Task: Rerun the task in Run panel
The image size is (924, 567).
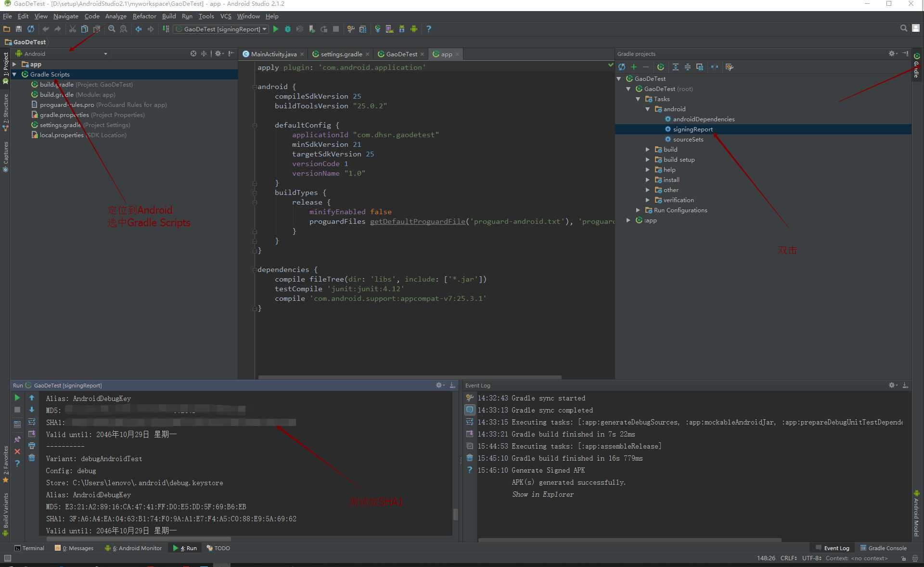Action: 17,398
